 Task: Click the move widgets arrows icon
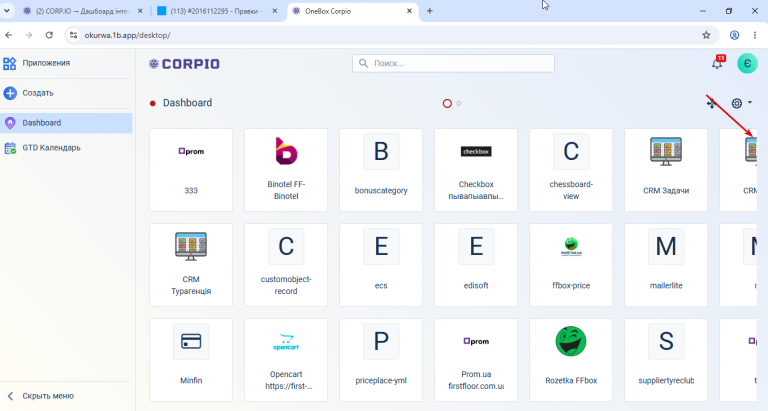(x=711, y=103)
